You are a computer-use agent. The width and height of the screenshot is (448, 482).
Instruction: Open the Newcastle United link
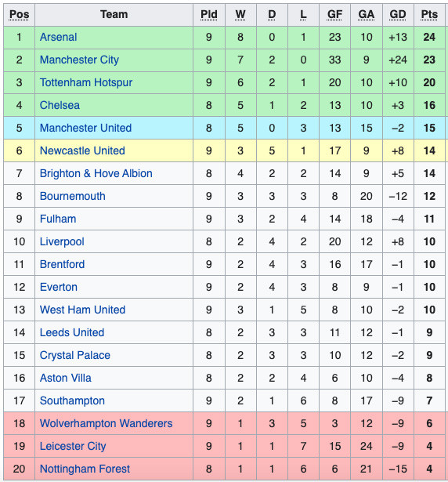pyautogui.click(x=82, y=151)
